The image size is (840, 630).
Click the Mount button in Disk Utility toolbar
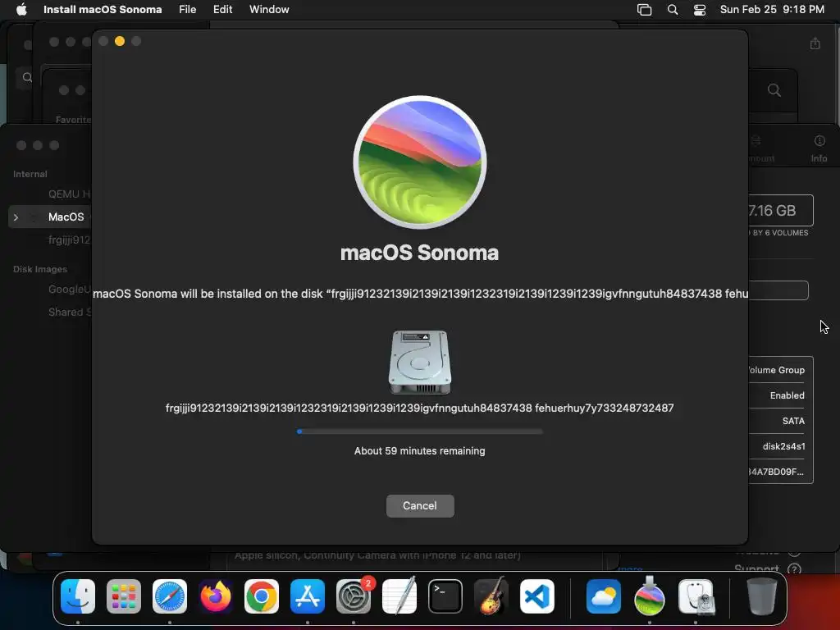pyautogui.click(x=760, y=149)
